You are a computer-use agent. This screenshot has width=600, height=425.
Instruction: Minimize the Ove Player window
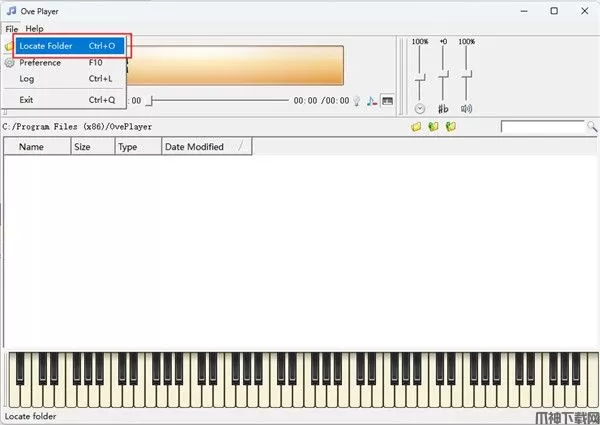[x=524, y=11]
